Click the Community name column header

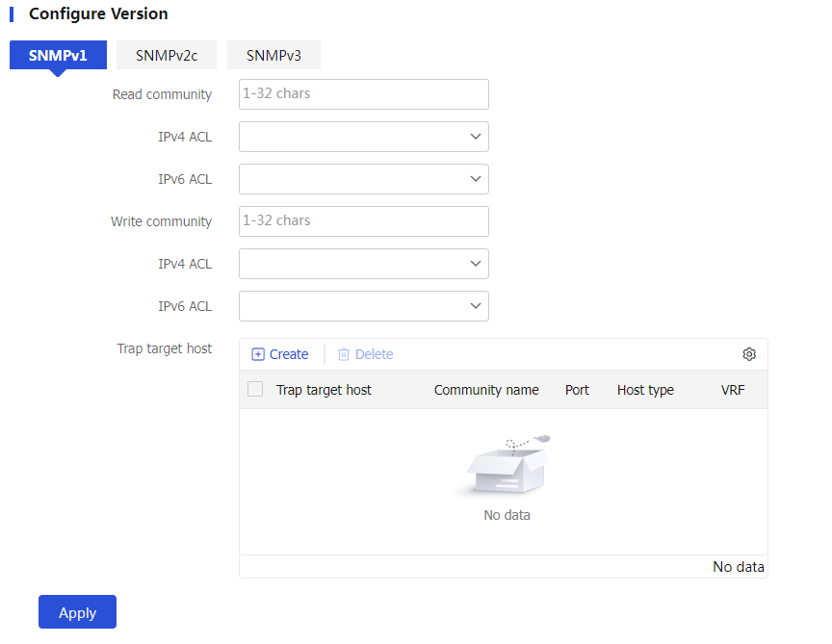coord(486,390)
